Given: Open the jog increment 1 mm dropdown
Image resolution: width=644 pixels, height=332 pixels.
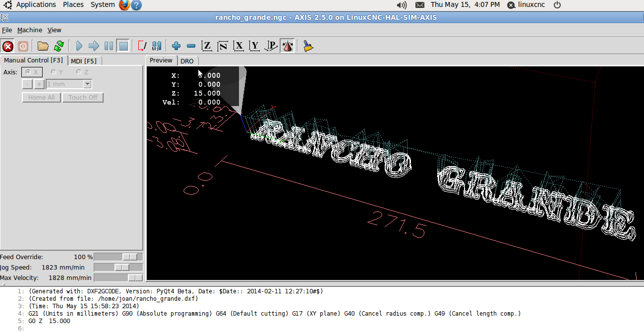Looking at the screenshot, I should point(87,84).
